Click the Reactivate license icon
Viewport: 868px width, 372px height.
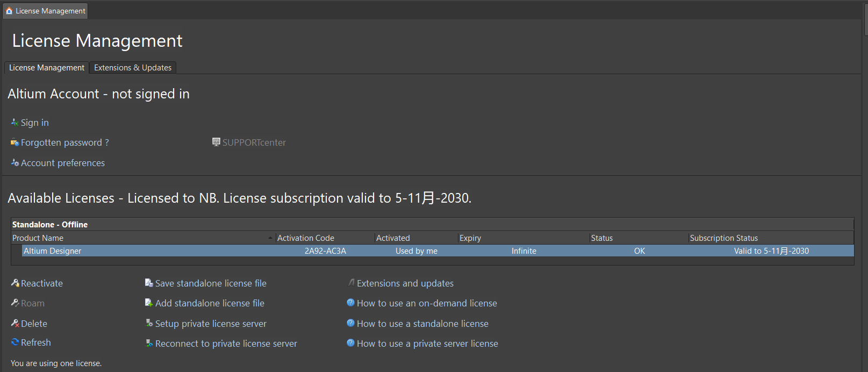[15, 283]
